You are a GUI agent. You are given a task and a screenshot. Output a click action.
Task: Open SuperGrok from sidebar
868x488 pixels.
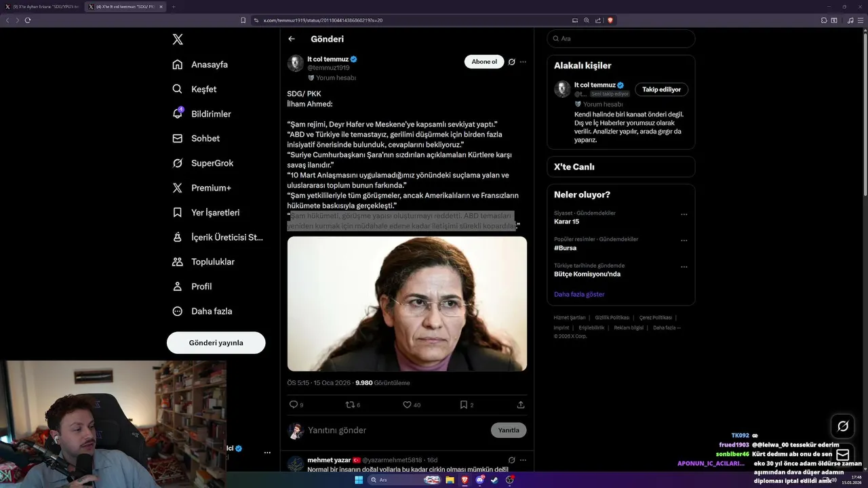(203, 163)
